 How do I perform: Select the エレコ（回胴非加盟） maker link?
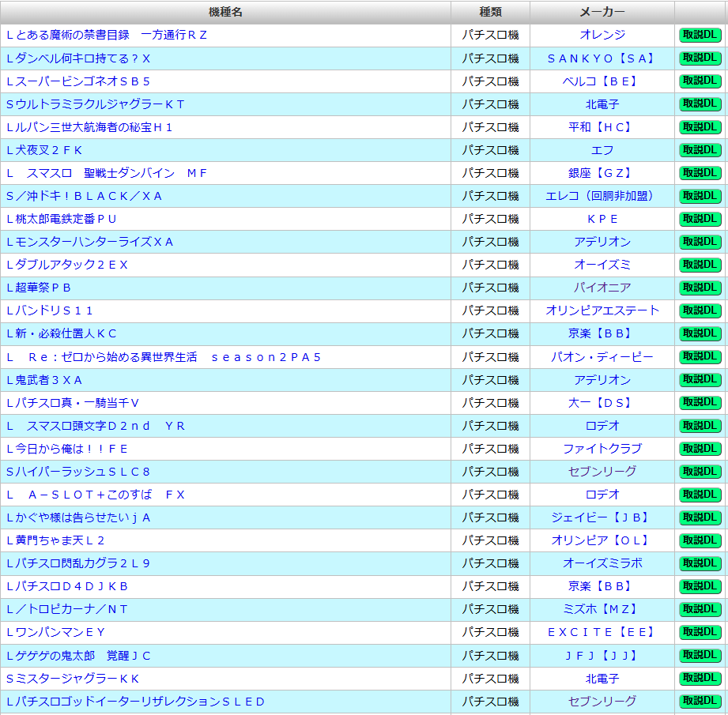click(x=602, y=196)
